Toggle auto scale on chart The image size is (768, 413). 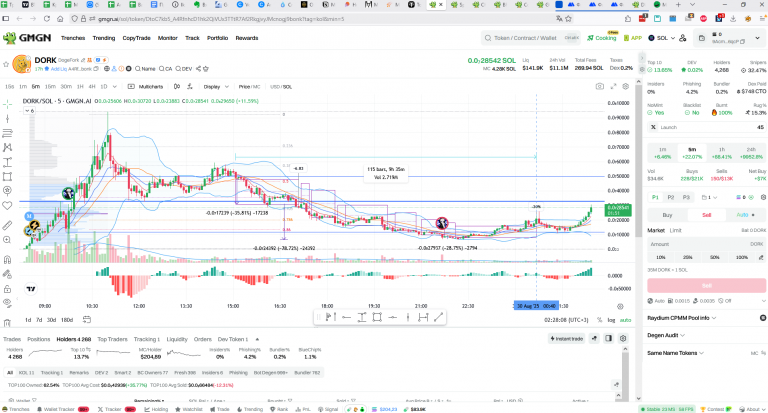625,320
